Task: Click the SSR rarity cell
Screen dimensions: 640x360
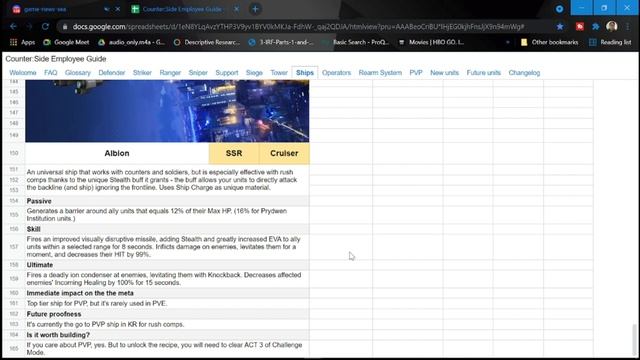Action: click(234, 153)
